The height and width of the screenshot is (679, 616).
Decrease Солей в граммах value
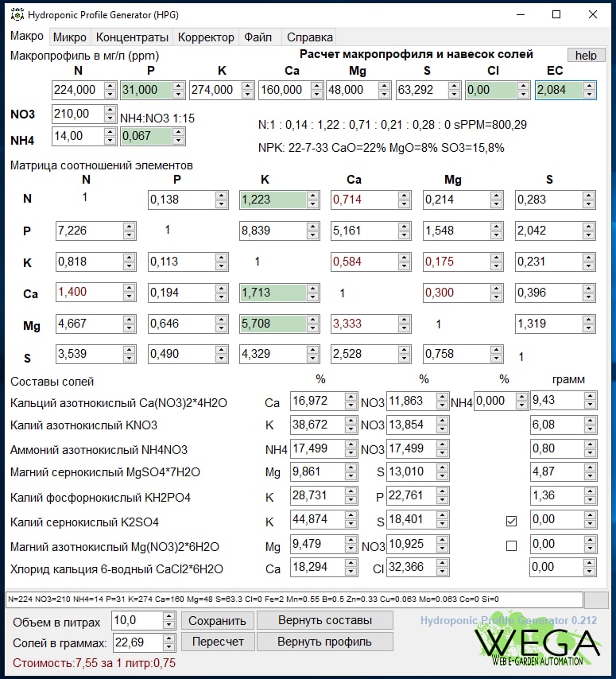click(169, 646)
